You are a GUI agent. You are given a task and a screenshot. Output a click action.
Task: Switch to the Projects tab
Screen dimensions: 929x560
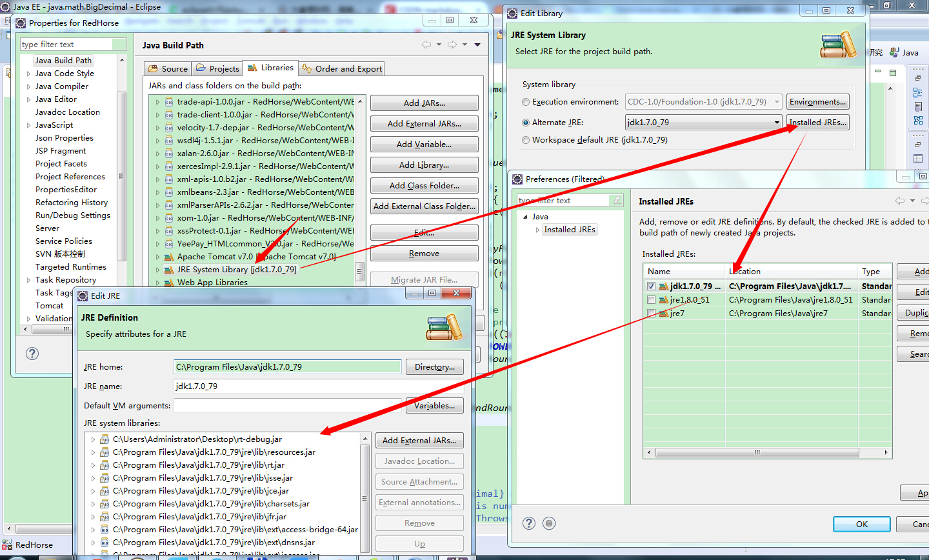(217, 68)
